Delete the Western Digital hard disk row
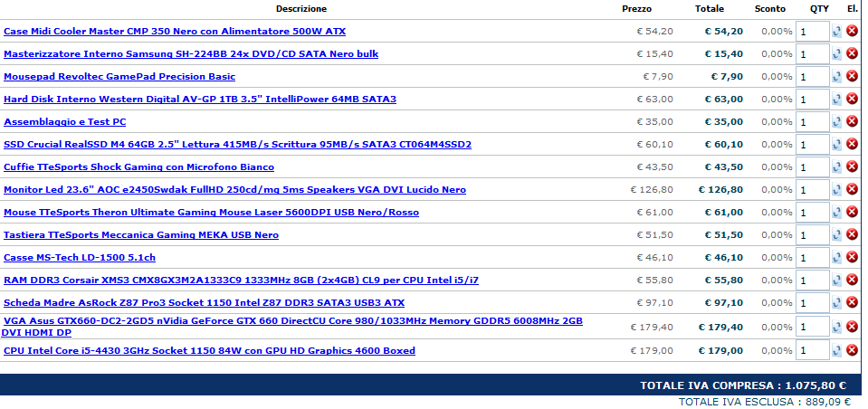 pos(852,99)
